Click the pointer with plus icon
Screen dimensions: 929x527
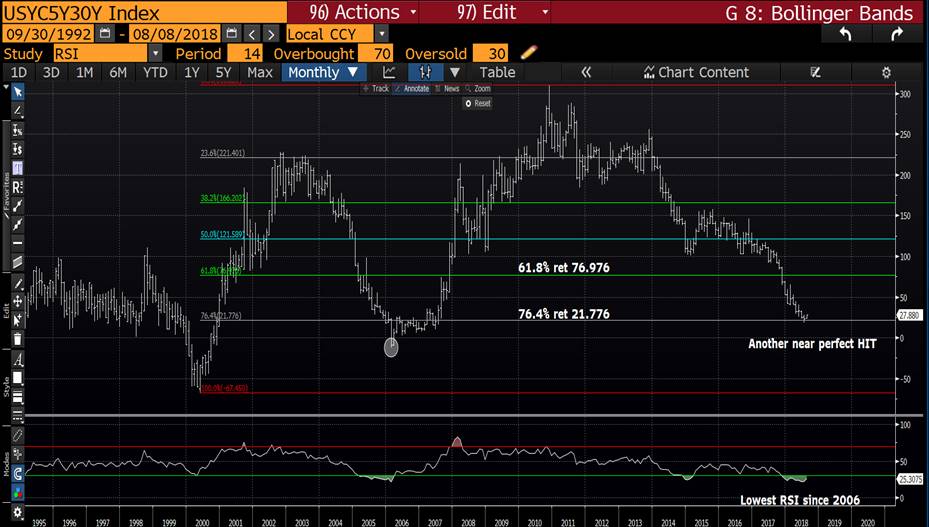(18, 320)
